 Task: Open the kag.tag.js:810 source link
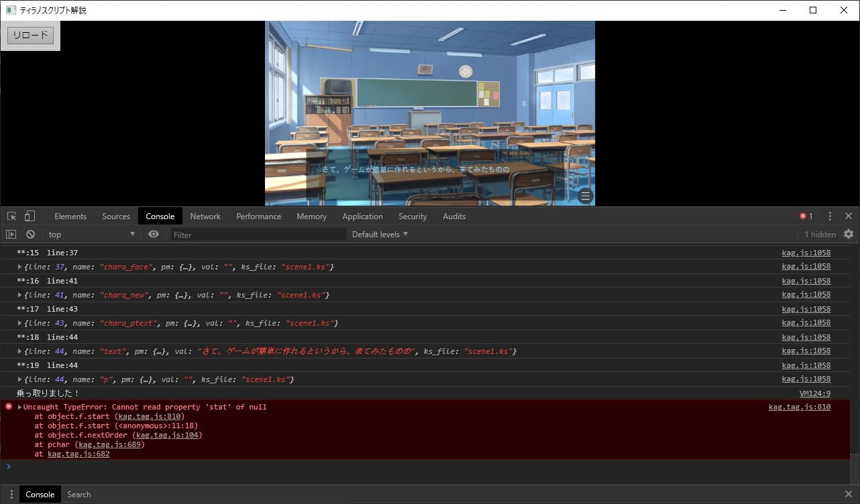799,407
